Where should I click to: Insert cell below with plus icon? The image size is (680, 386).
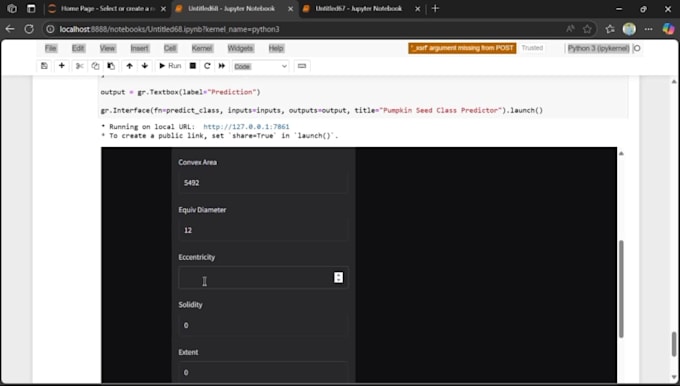pyautogui.click(x=62, y=66)
